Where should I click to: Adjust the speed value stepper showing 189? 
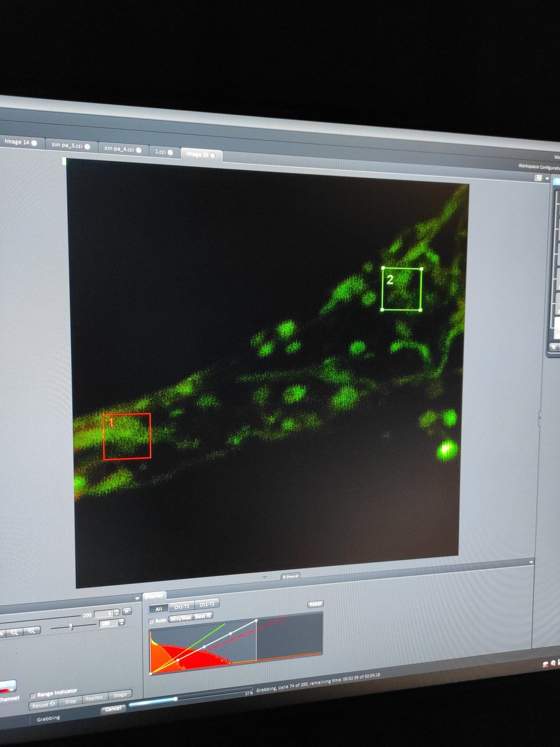click(121, 622)
